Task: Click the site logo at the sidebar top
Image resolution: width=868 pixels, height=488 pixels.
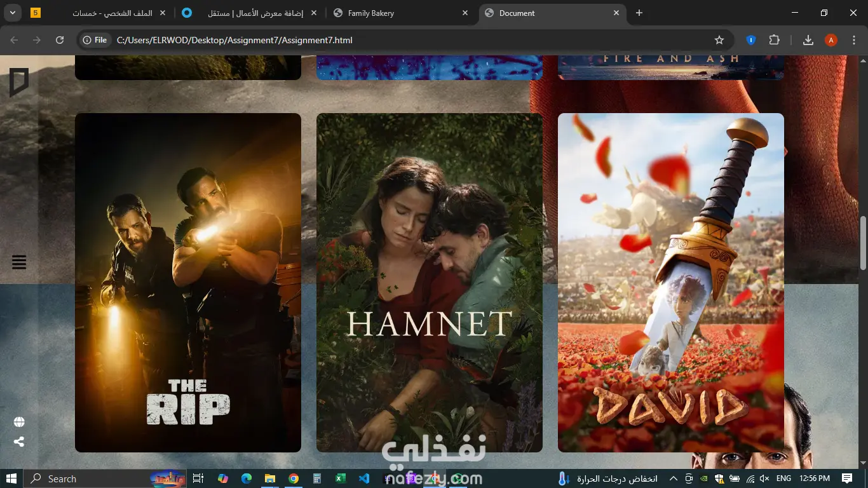Action: [19, 83]
